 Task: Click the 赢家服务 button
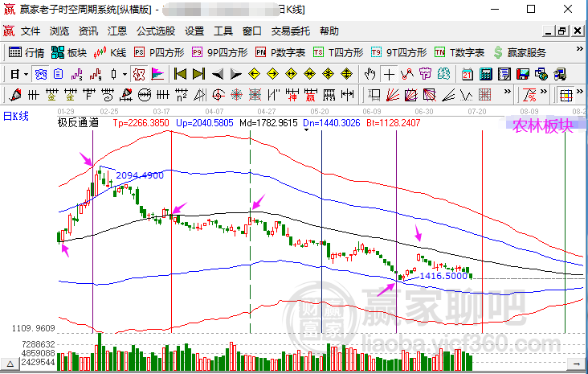[520, 52]
